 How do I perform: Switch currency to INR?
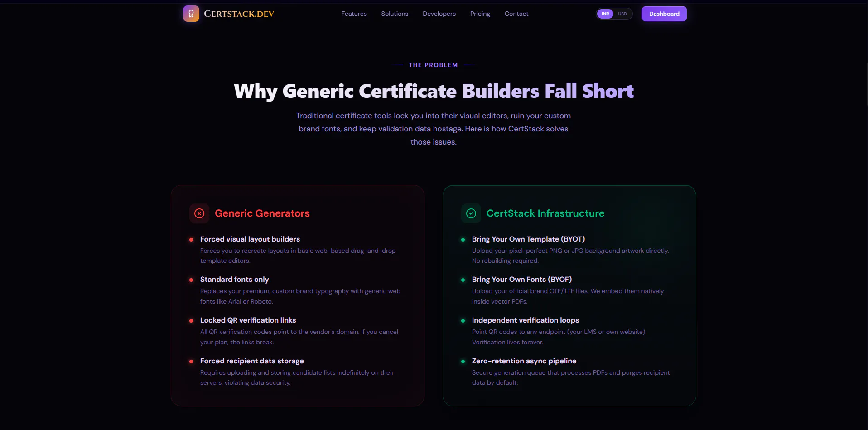point(605,14)
